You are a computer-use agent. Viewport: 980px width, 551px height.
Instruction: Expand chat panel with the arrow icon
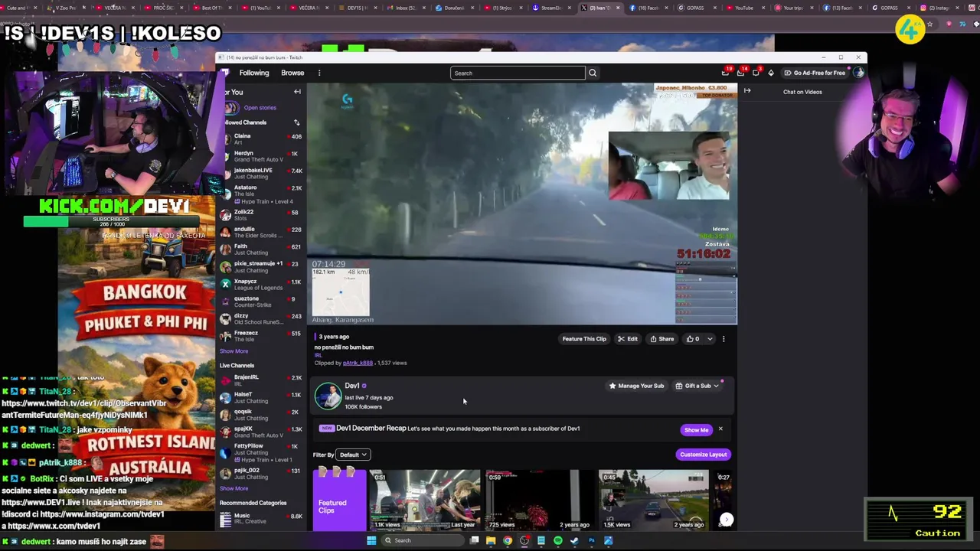pos(747,91)
